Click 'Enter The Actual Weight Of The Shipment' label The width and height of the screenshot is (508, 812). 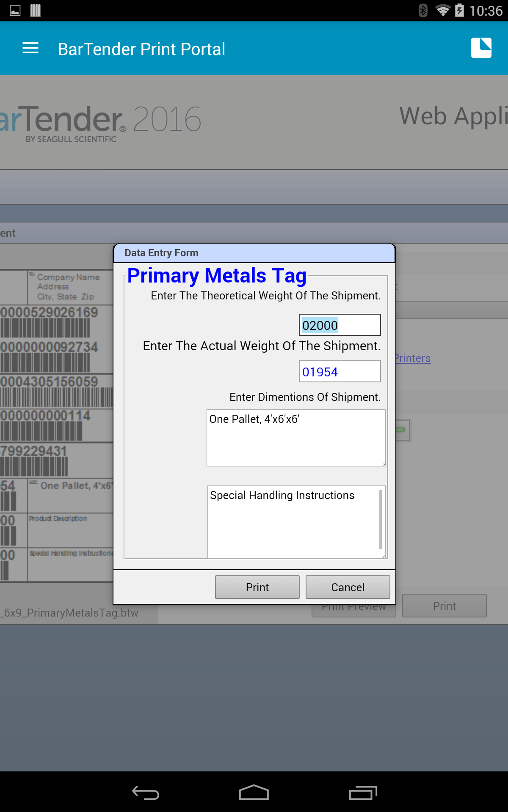(262, 346)
